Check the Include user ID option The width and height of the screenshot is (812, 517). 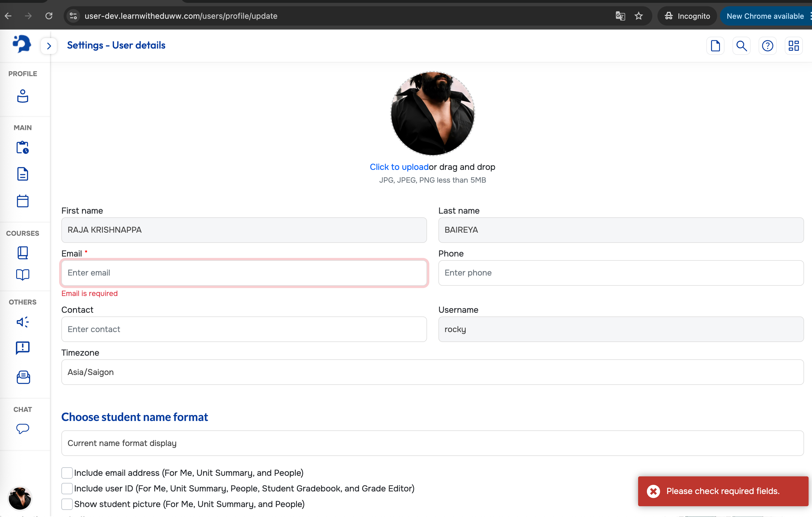click(67, 488)
